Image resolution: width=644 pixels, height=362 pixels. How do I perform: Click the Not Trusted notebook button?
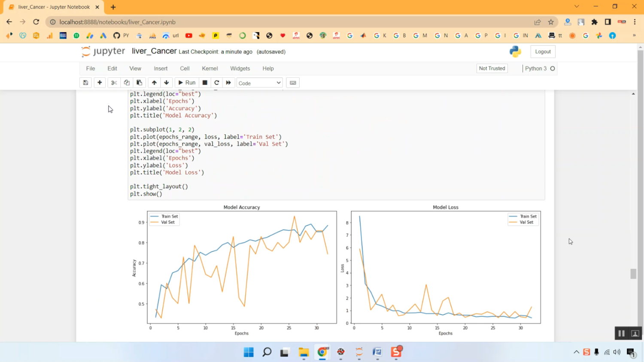pos(492,69)
